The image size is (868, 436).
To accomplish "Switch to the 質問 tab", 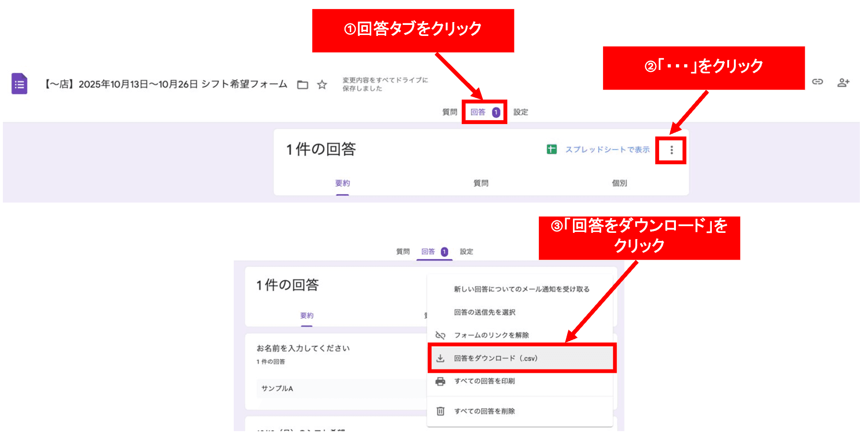I will click(x=449, y=112).
